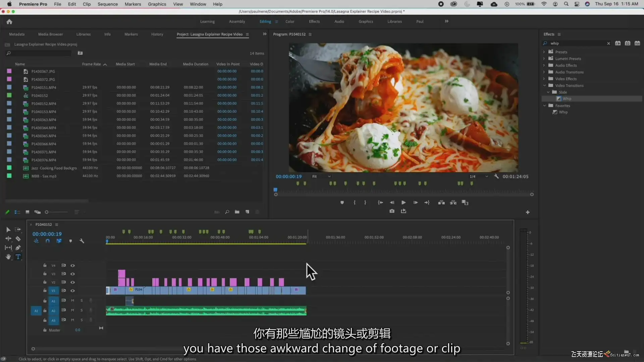Screen dimensions: 644x362
Task: Hide the V2 track output eye
Action: 72,282
